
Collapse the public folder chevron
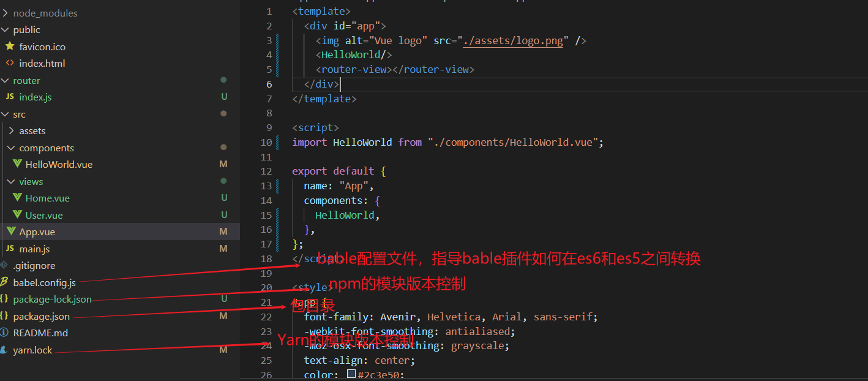coord(5,29)
